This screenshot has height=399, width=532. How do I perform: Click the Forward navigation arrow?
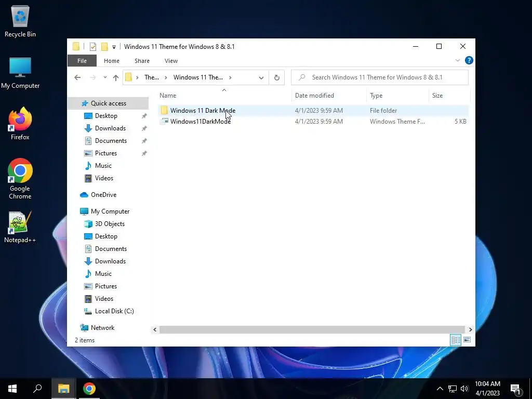click(92, 77)
